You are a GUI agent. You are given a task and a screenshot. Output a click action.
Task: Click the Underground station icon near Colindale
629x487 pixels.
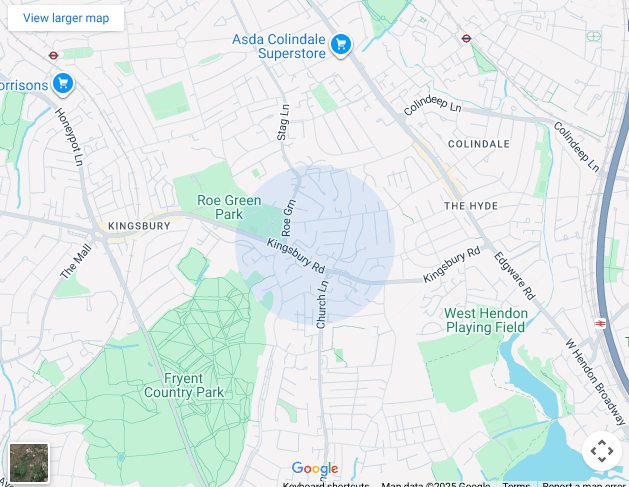(x=466, y=39)
